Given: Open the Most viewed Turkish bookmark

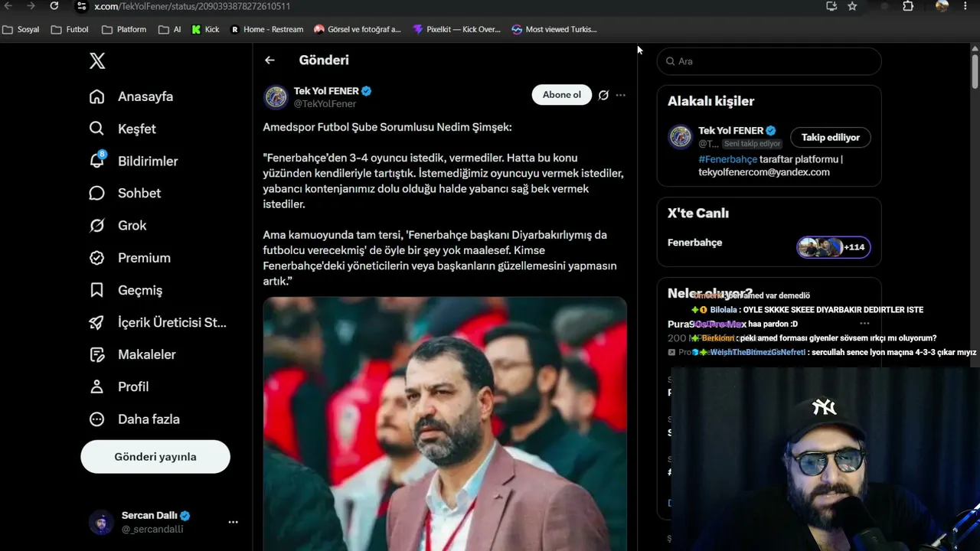Looking at the screenshot, I should pyautogui.click(x=554, y=30).
